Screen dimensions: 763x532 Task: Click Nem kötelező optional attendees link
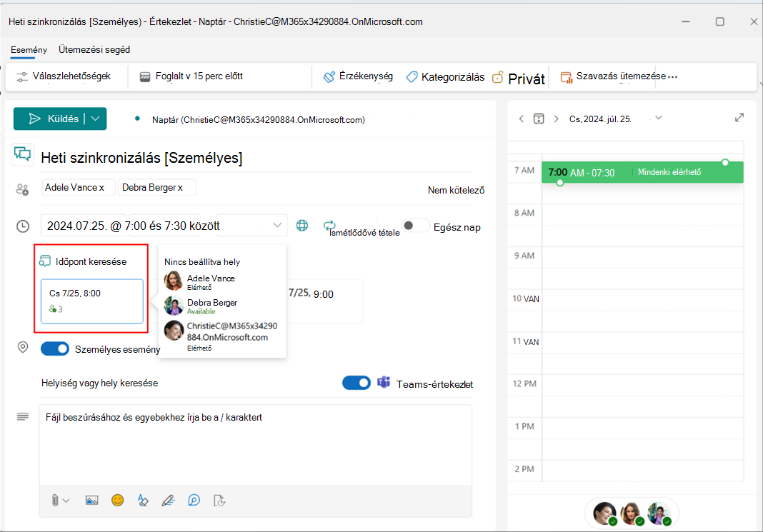[x=456, y=190]
